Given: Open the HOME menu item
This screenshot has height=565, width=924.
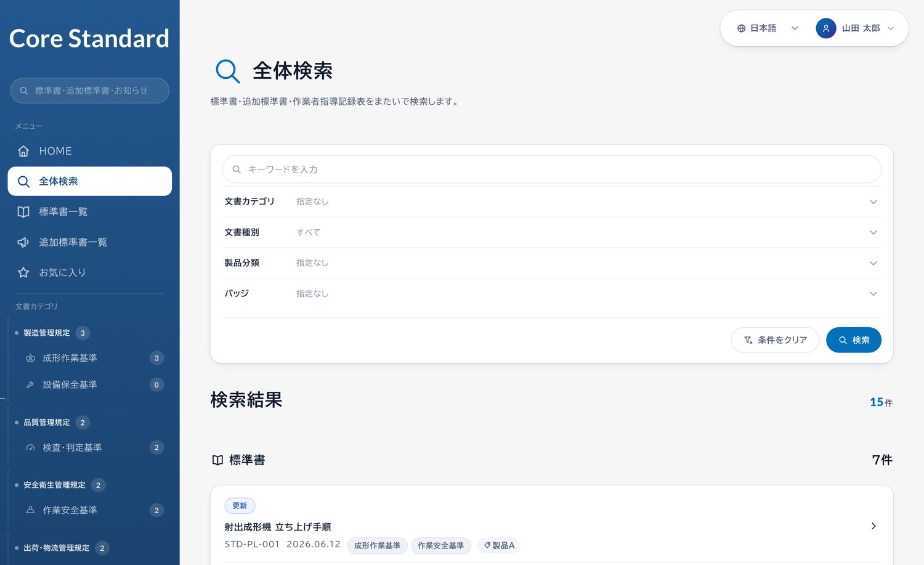Looking at the screenshot, I should pyautogui.click(x=89, y=151).
